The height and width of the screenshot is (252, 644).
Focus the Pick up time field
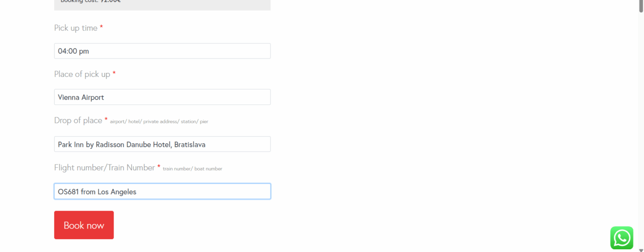click(x=162, y=51)
